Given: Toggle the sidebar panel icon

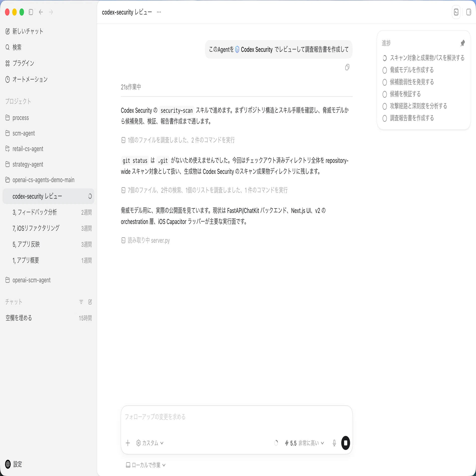Looking at the screenshot, I should click(31, 12).
